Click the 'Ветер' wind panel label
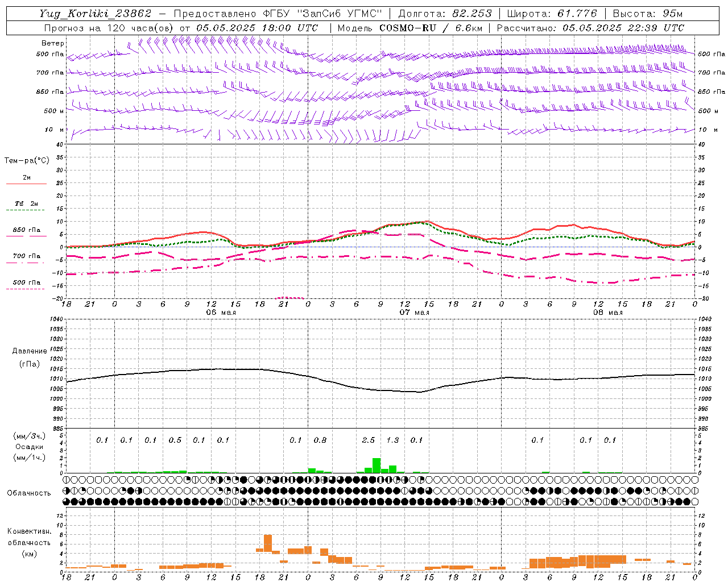 point(53,43)
